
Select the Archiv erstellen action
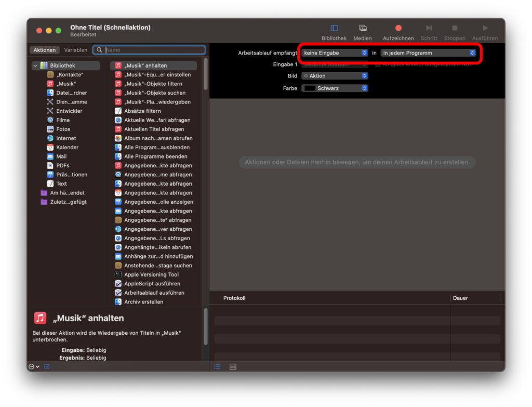pyautogui.click(x=143, y=301)
